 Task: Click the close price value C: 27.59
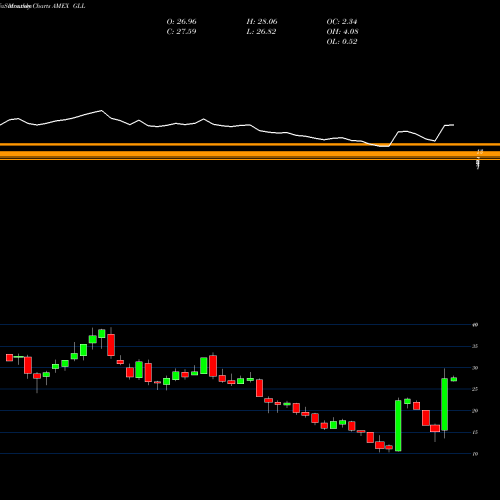click(181, 32)
